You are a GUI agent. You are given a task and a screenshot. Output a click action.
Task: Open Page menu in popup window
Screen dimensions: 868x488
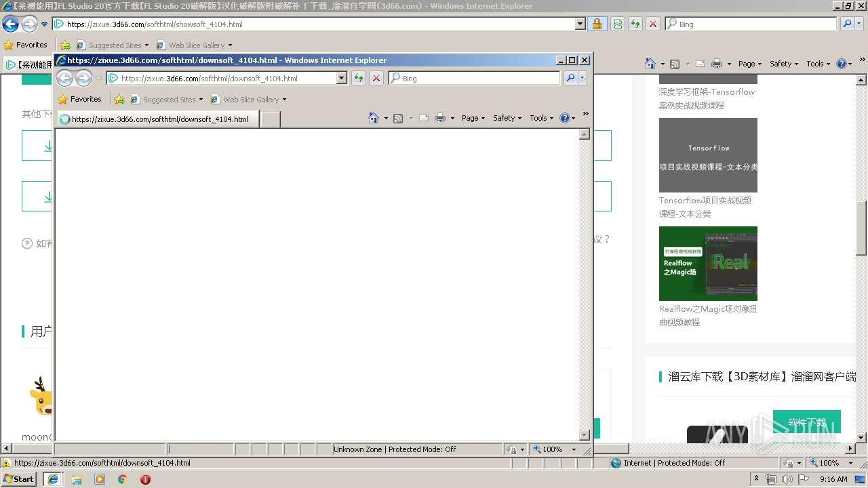[x=473, y=118]
